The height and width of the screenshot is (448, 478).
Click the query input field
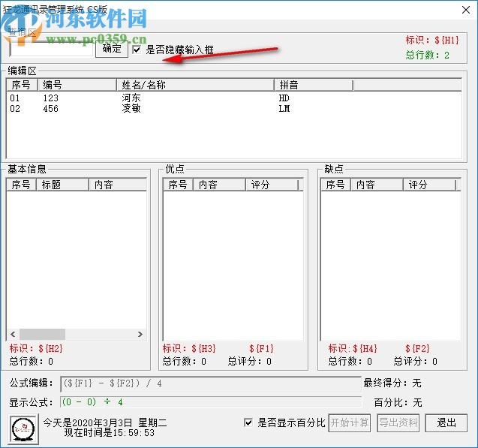tap(51, 50)
